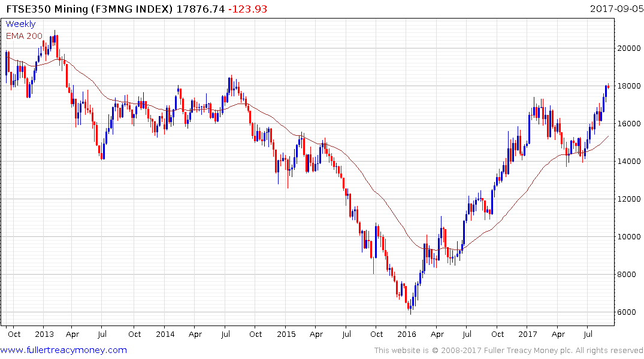Click the 10000 price axis label
The image size is (644, 359).
coord(629,237)
